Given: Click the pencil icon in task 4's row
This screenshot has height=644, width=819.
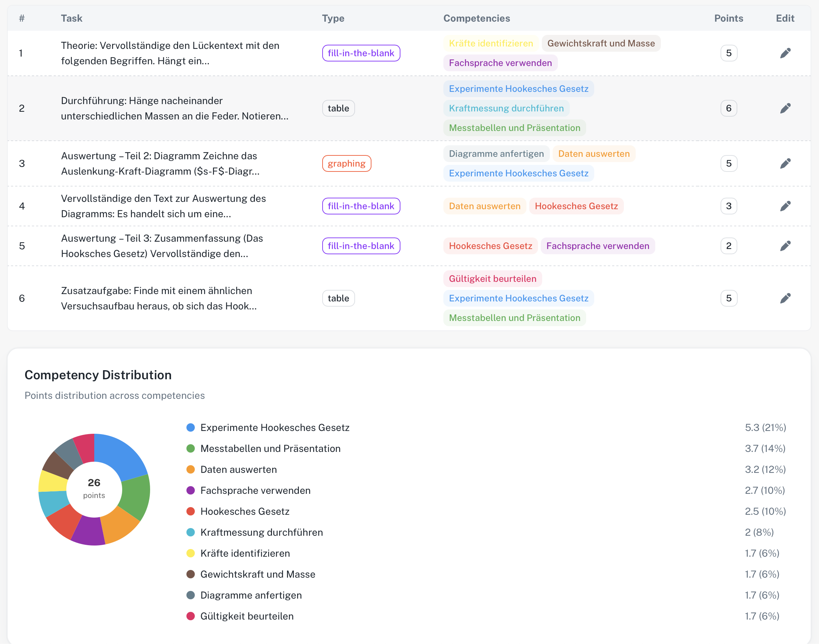Looking at the screenshot, I should point(785,206).
